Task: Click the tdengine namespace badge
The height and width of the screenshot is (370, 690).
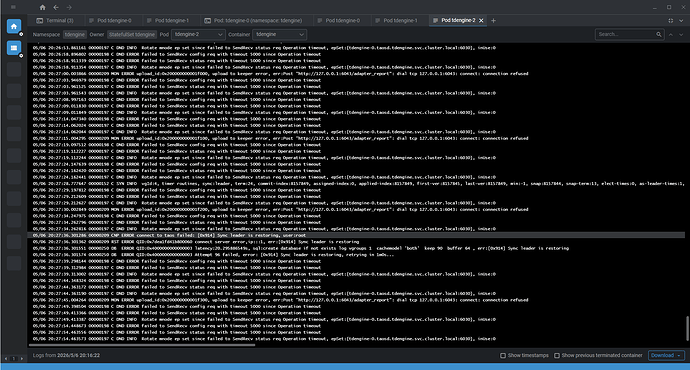Action: coord(74,34)
